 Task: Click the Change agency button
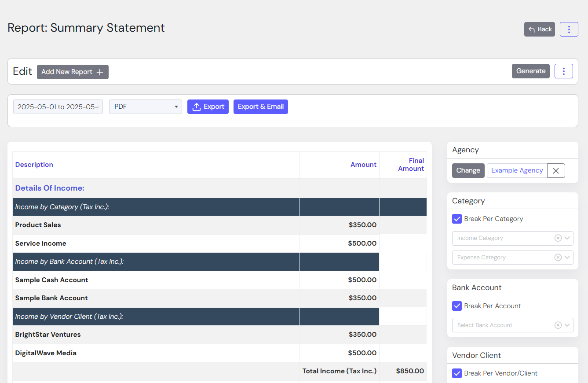point(468,170)
